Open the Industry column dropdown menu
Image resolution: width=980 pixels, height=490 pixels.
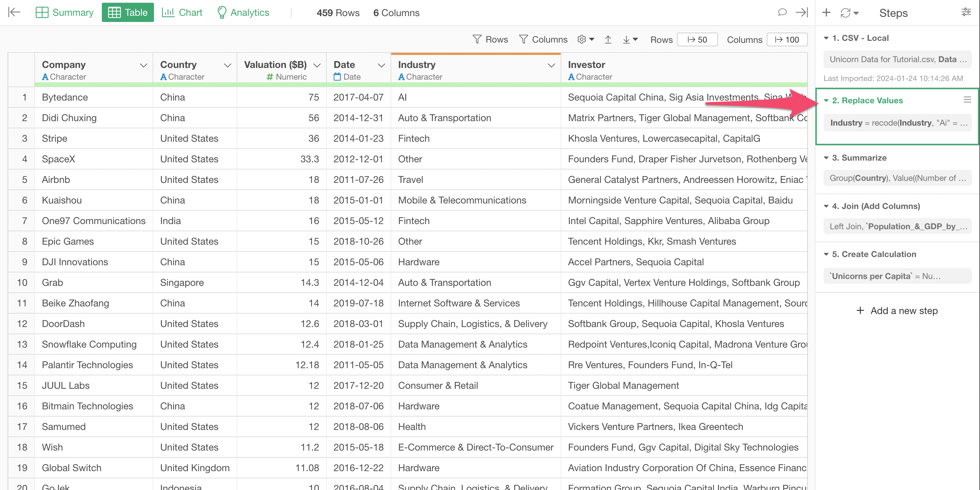[551, 65]
